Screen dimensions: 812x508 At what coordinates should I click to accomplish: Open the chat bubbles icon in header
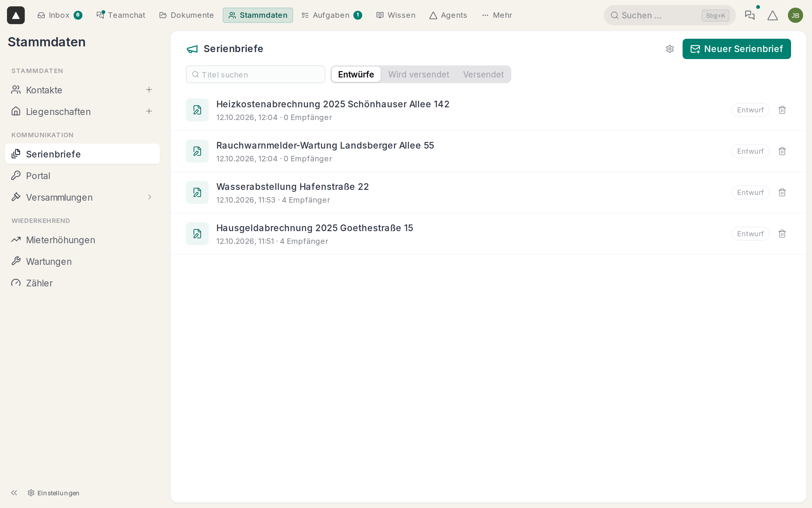point(750,15)
